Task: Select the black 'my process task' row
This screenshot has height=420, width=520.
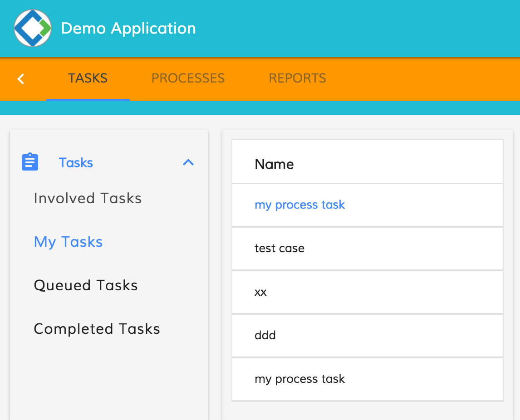Action: click(x=368, y=379)
